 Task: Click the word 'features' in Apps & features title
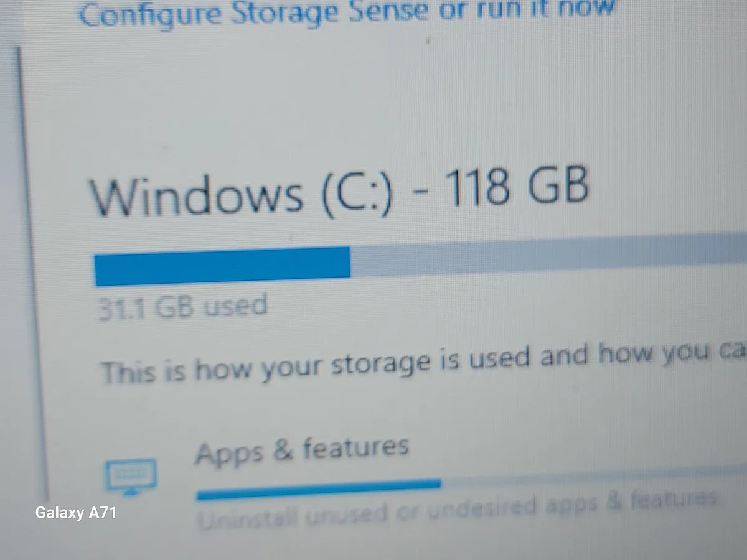pos(355,447)
